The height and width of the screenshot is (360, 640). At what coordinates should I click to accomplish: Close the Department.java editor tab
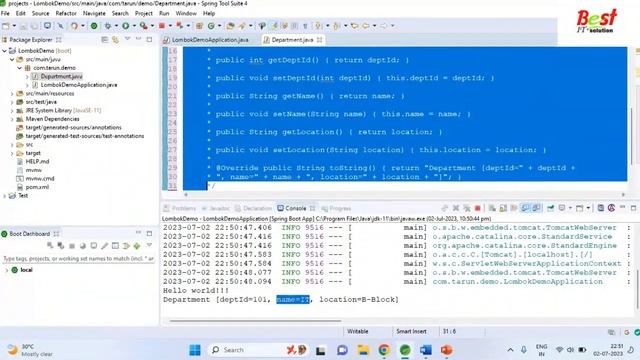tap(319, 40)
